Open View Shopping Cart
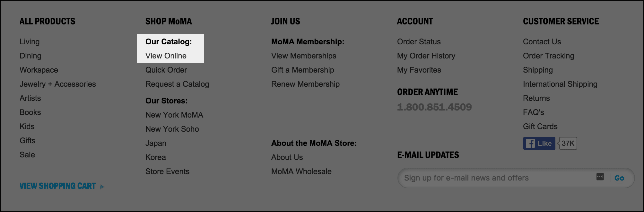The width and height of the screenshot is (644, 212). click(57, 186)
